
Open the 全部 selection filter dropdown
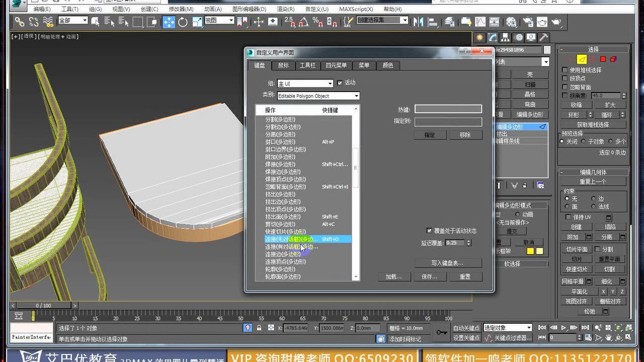73,21
